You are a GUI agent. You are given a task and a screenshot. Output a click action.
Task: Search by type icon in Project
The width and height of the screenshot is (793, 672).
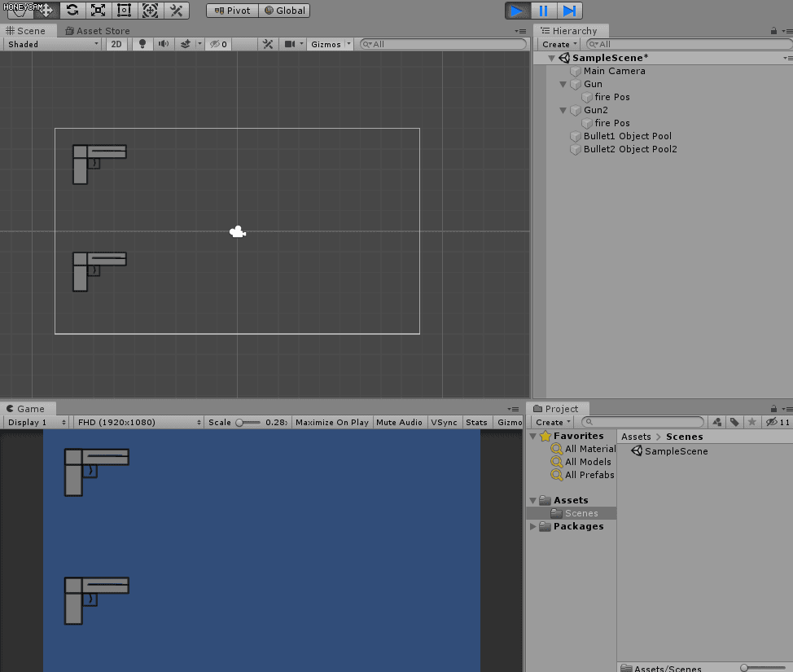717,422
